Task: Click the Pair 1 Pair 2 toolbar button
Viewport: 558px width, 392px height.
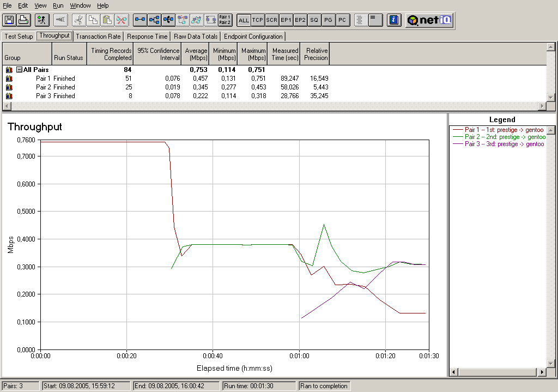Action: click(x=225, y=20)
